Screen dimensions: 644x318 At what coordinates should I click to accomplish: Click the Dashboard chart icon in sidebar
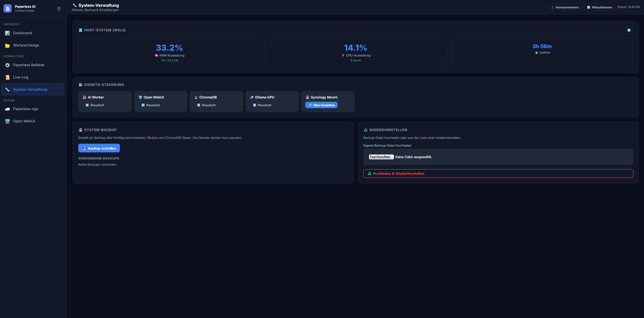(7, 33)
